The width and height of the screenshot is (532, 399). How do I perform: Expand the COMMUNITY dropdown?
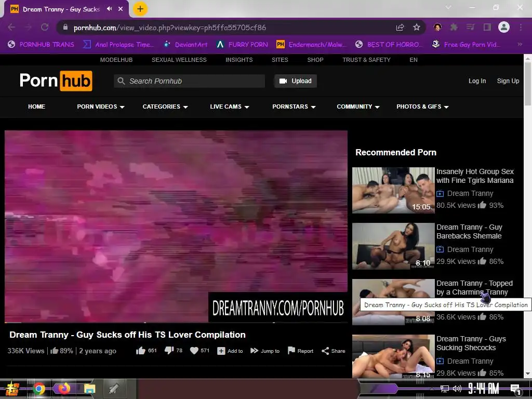coord(358,107)
